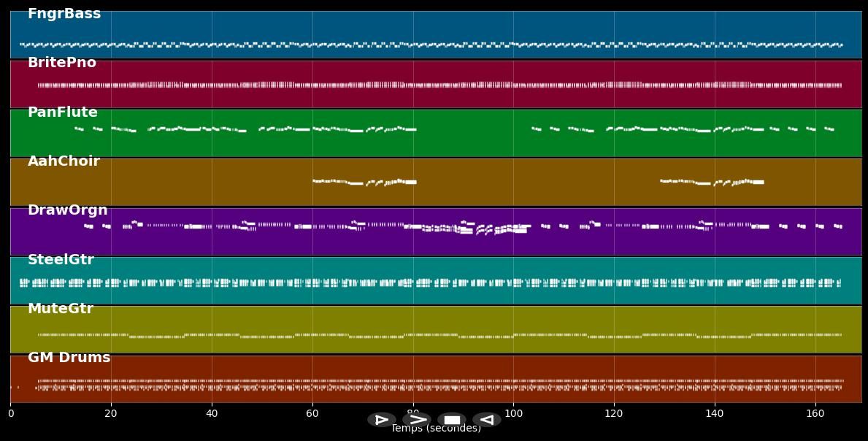Viewport: 868px width, 441px height.
Task: Click the second AahChoir note cluster
Action: point(712,182)
